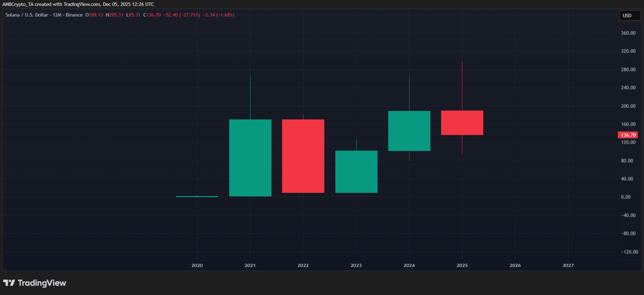
Task: Click the Solana / U.S. Dollar symbol title
Action: [27, 15]
